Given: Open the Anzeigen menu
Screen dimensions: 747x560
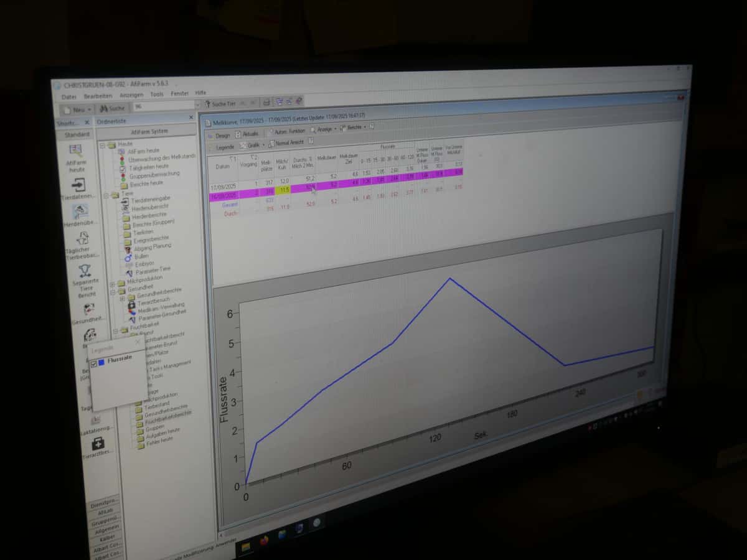Looking at the screenshot, I should (131, 95).
